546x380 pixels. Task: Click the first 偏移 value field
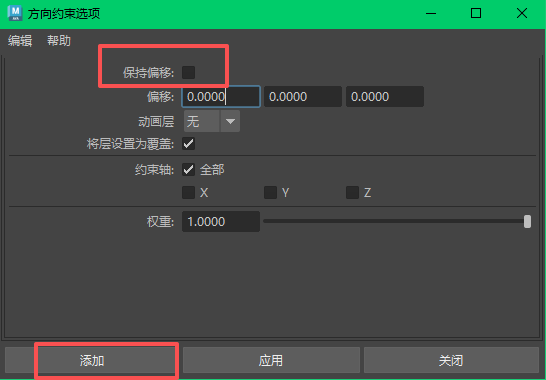tap(221, 96)
